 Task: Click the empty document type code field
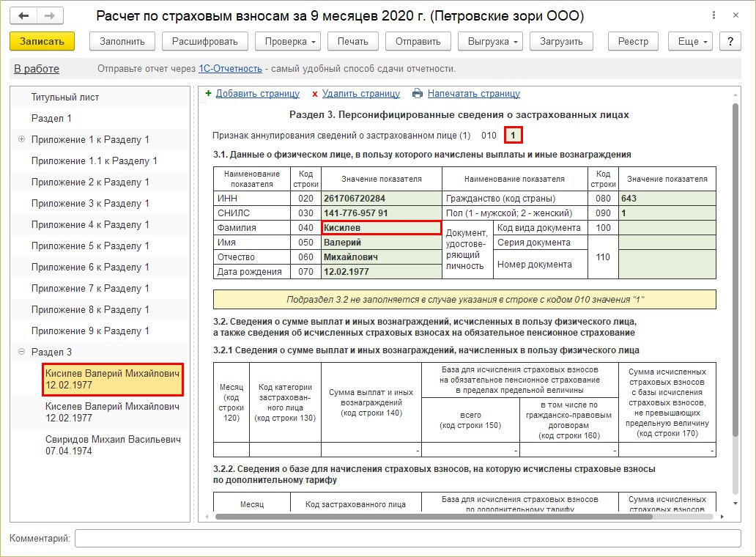coord(667,228)
